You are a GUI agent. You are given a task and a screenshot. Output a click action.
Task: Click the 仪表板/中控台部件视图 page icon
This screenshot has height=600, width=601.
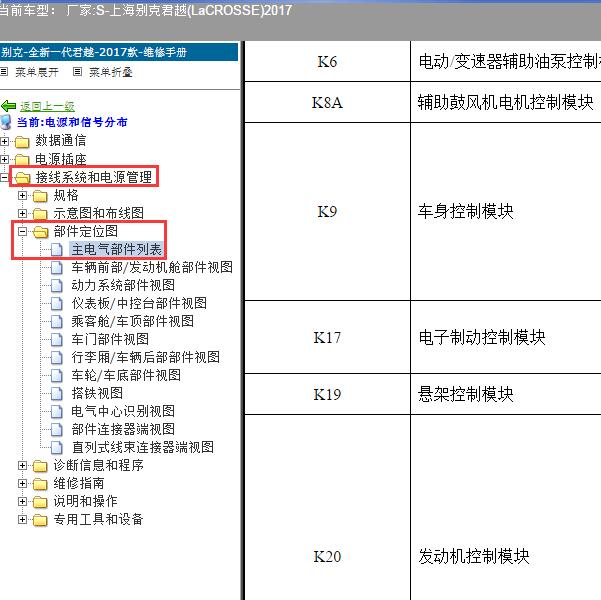click(57, 304)
